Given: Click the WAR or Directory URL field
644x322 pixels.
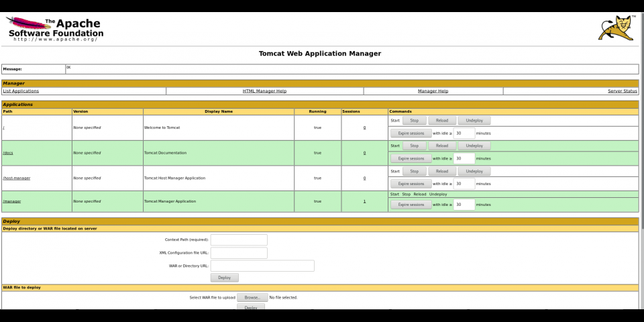Looking at the screenshot, I should coord(262,266).
